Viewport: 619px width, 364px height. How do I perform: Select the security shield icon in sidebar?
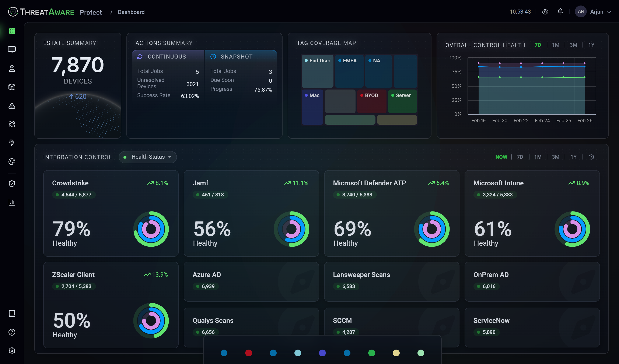coord(11,183)
